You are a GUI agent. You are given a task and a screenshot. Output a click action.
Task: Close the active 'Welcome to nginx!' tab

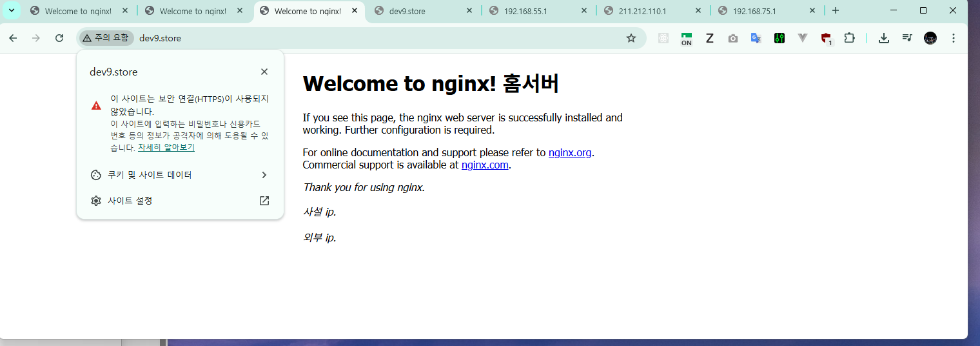click(x=354, y=11)
